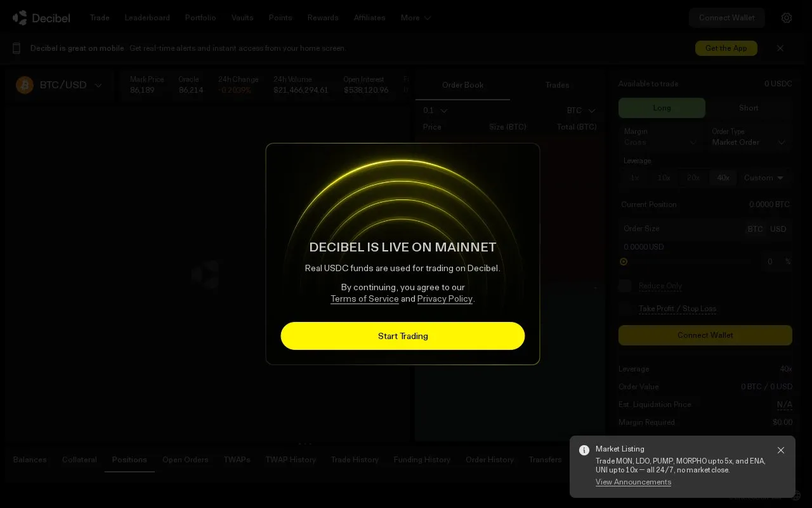Click the View Announcements link

click(633, 482)
